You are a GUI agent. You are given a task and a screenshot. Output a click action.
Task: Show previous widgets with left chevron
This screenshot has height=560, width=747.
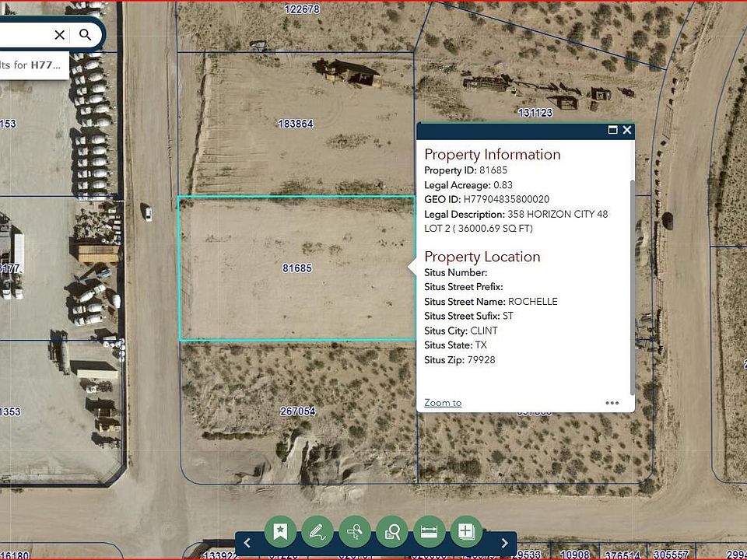[x=247, y=543]
